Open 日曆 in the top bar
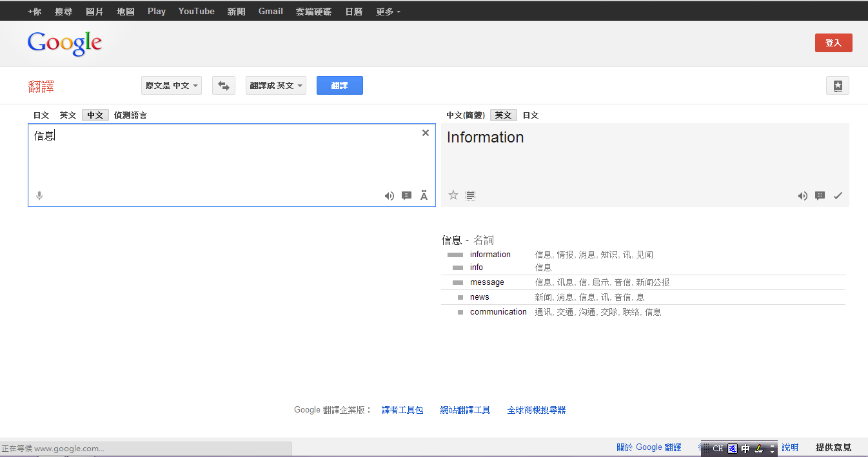The height and width of the screenshot is (457, 868). pyautogui.click(x=354, y=11)
